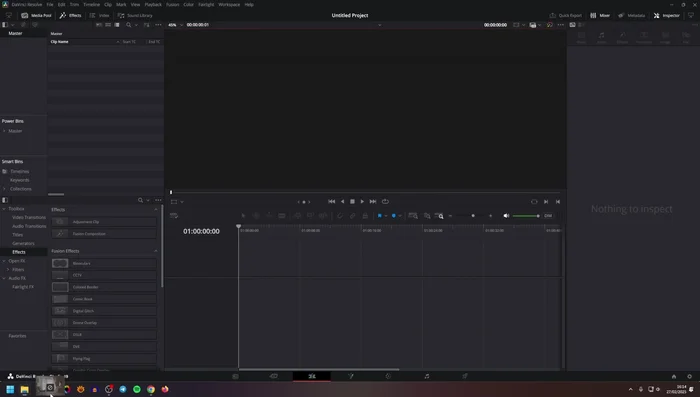Toggle the position lock icon

point(365,216)
